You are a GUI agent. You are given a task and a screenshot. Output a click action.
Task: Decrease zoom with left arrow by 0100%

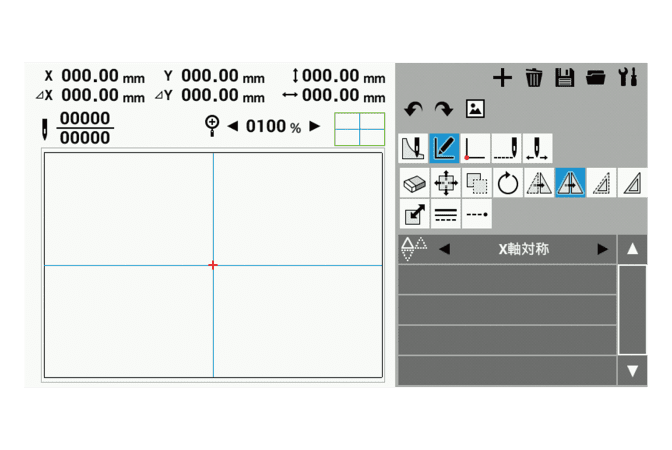point(233,126)
